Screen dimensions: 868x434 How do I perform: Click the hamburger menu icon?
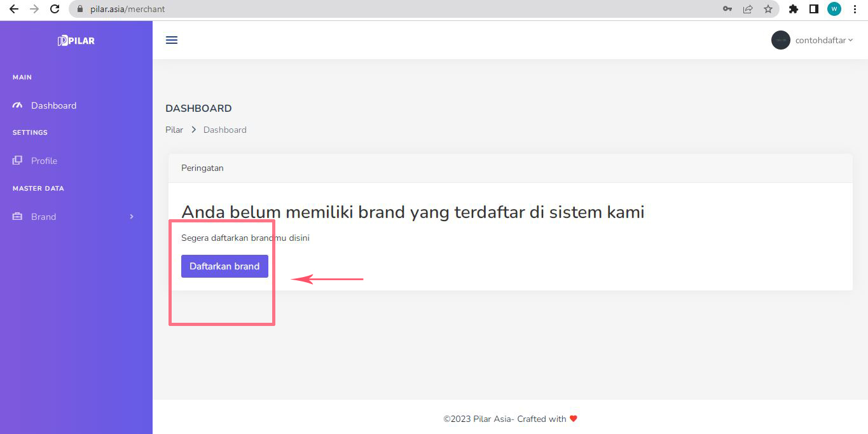click(171, 40)
